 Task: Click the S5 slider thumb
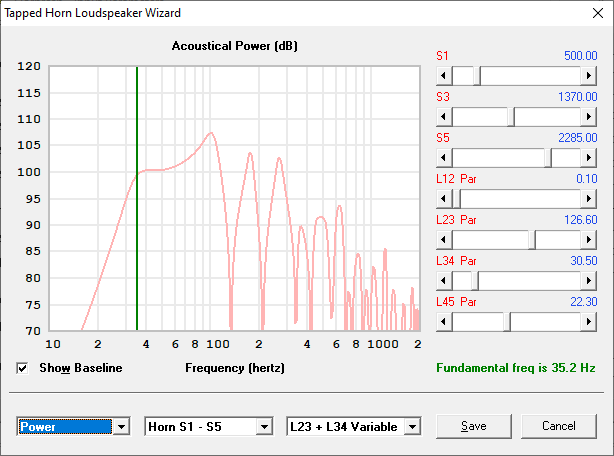click(548, 158)
